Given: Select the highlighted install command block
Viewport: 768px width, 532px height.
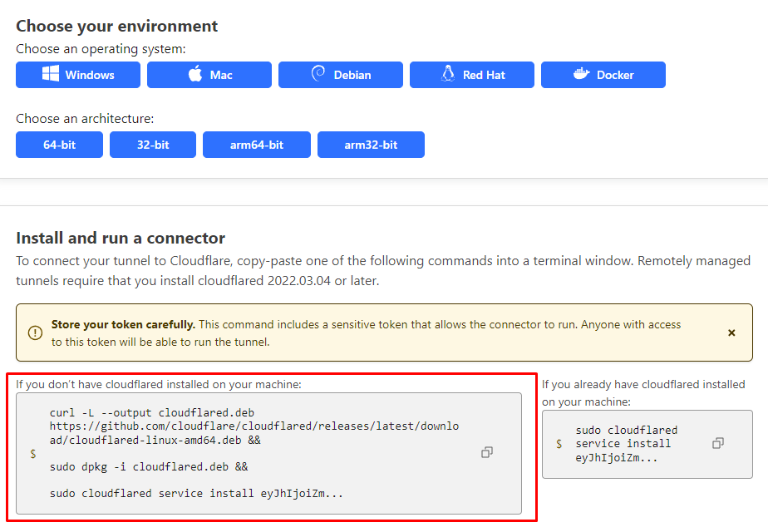Looking at the screenshot, I should pyautogui.click(x=266, y=451).
